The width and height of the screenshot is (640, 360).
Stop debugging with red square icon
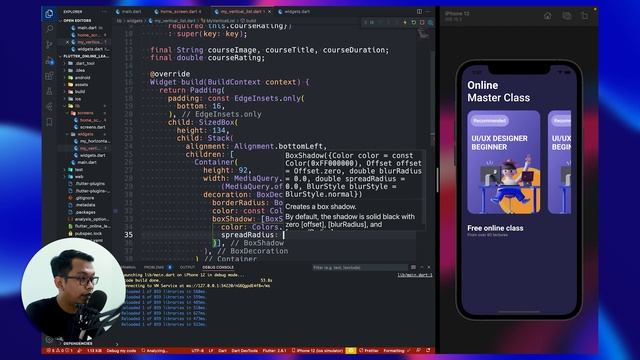(422, 22)
